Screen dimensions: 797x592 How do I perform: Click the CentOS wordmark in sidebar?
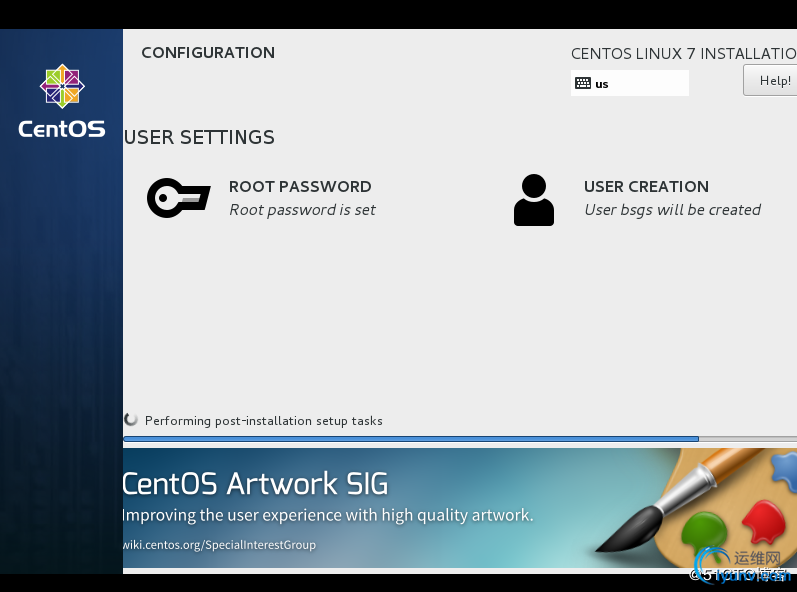[x=62, y=129]
